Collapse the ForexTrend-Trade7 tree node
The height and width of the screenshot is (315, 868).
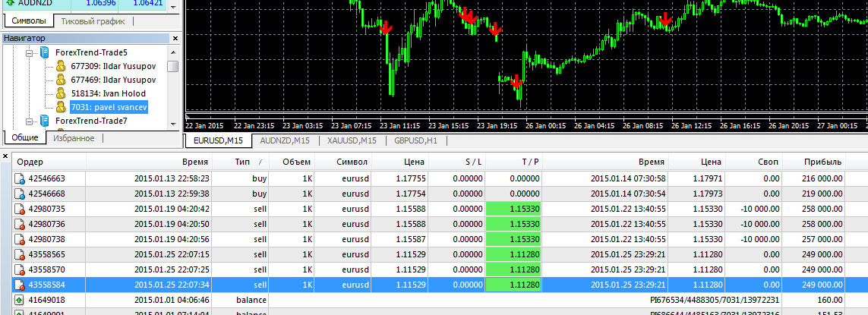click(30, 121)
